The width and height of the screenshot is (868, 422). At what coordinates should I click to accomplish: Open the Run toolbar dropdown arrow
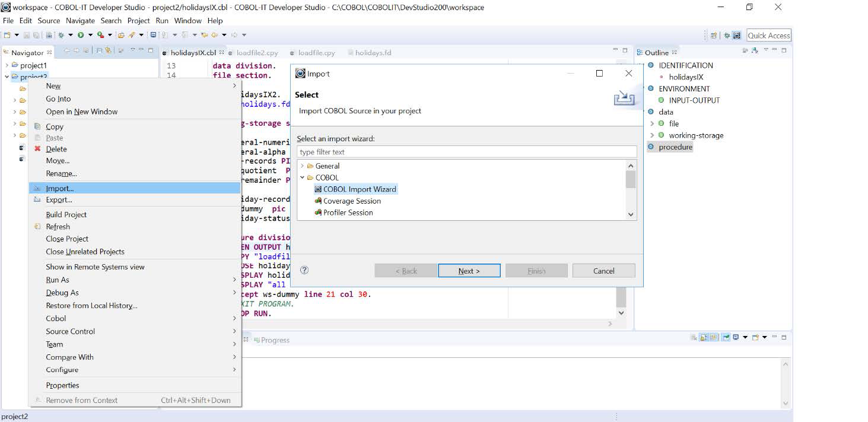90,35
